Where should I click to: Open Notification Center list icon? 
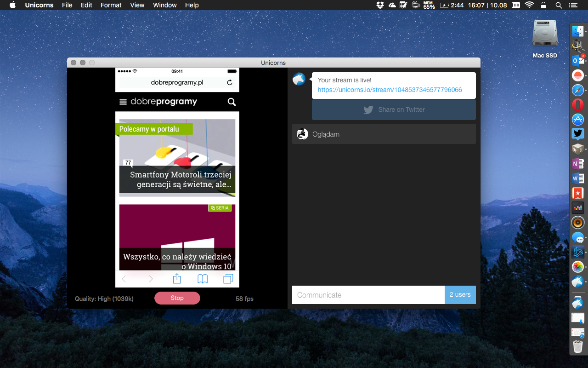point(573,5)
